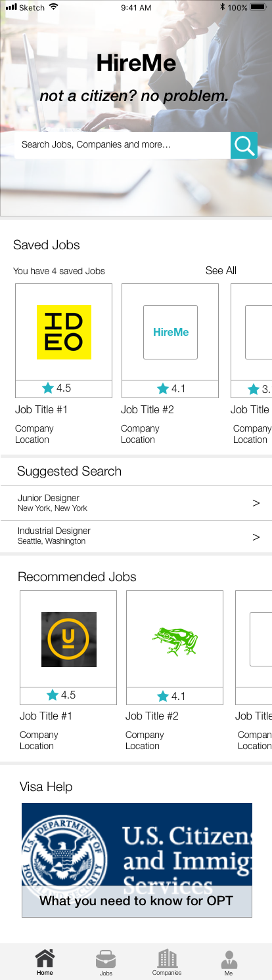Screen dimensions: 272x980
Task: Tap the star rating 4.1 under HireMe logo
Action: pyautogui.click(x=171, y=388)
